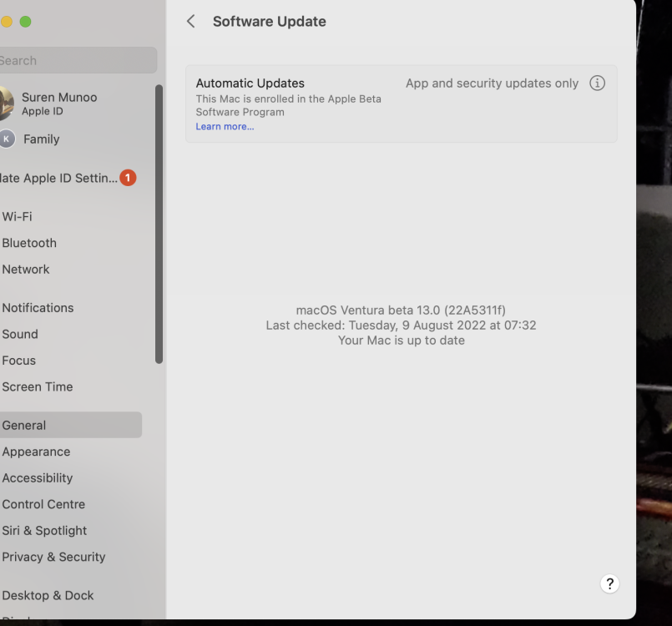
Task: Open Siri & Spotlight settings
Action: pos(71,531)
